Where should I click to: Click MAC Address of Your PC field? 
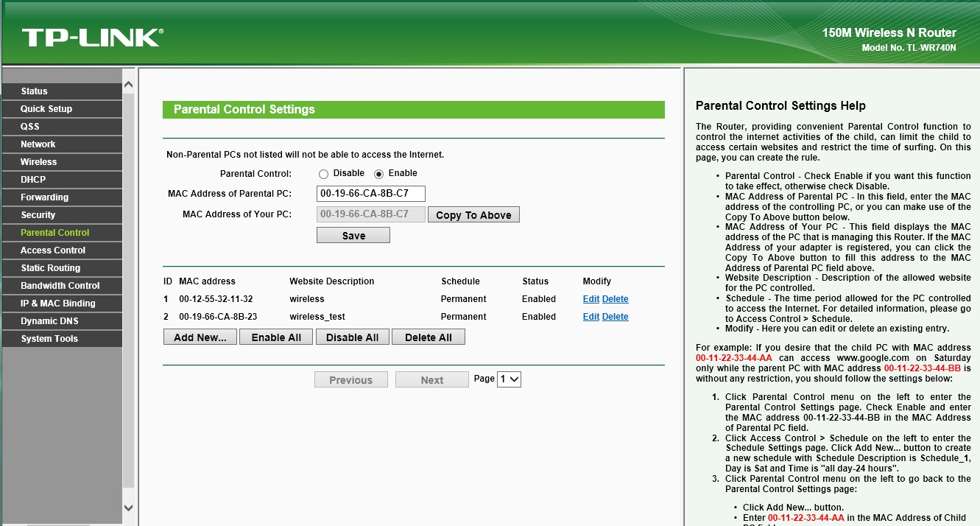[371, 214]
